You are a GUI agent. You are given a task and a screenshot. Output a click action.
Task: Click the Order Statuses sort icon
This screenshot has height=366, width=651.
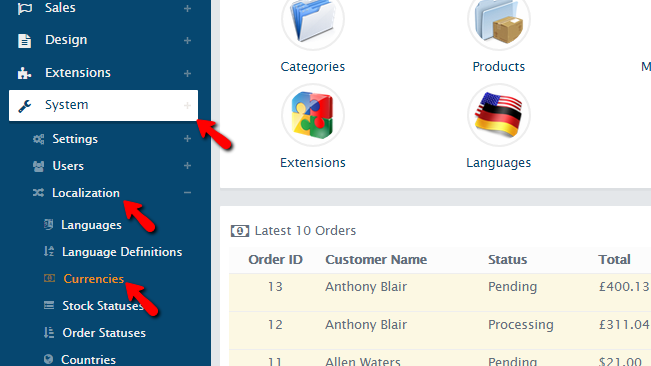(49, 332)
